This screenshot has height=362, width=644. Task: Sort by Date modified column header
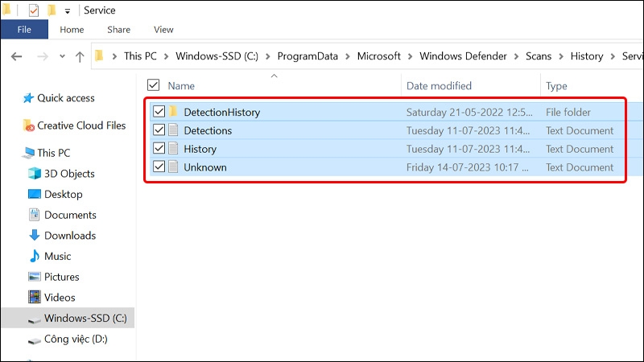[439, 86]
